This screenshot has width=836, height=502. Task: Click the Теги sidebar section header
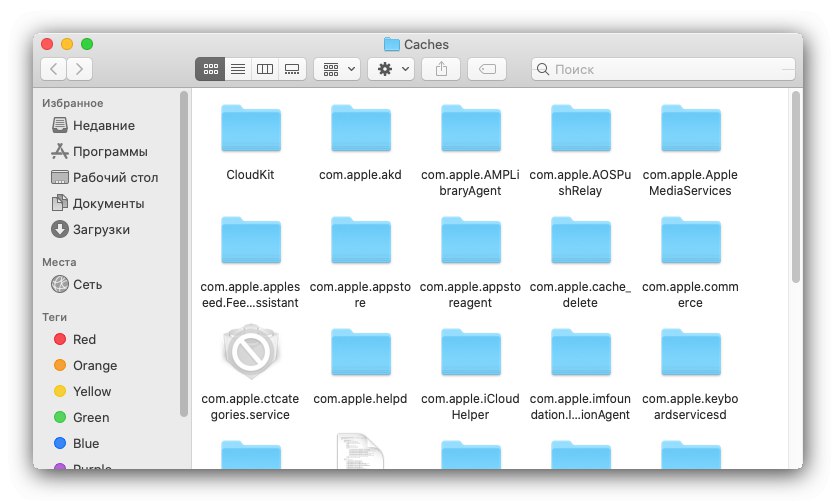coord(54,317)
